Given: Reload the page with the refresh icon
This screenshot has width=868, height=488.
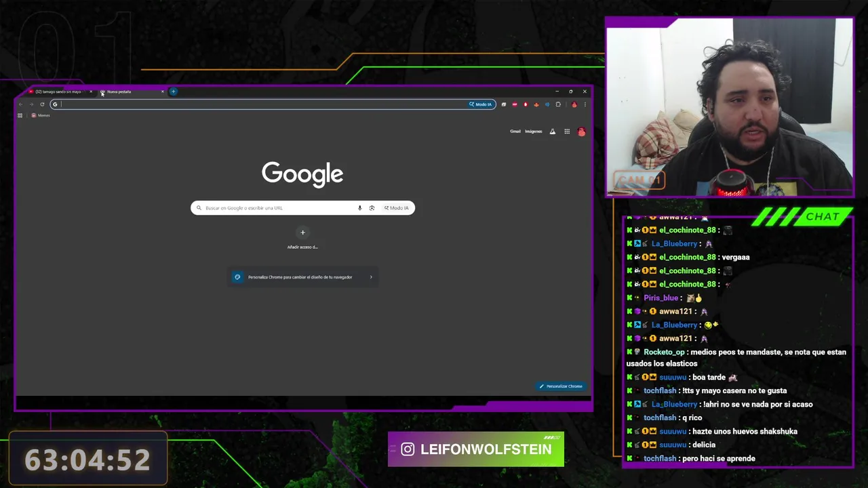Looking at the screenshot, I should (x=42, y=104).
